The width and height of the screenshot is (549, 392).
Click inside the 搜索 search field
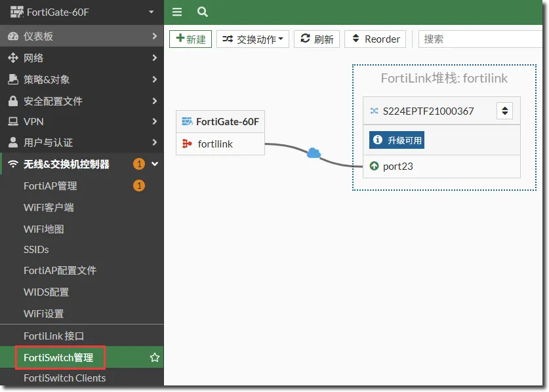pos(483,39)
